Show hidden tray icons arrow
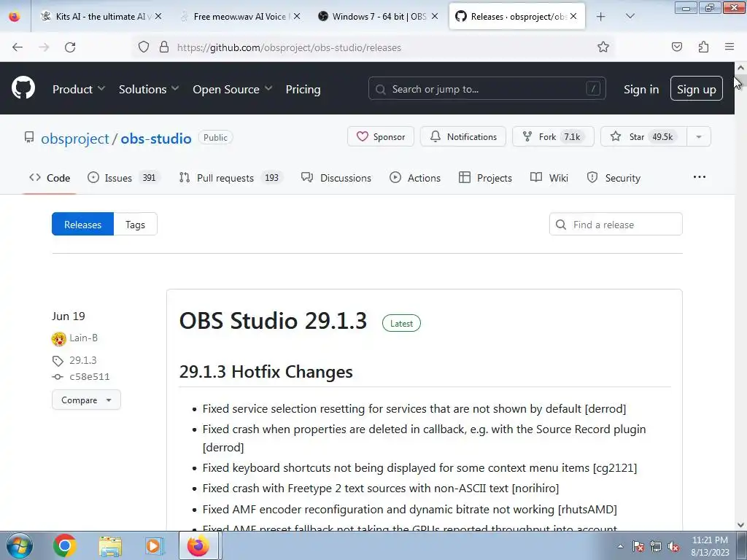Image resolution: width=747 pixels, height=560 pixels. tap(620, 546)
